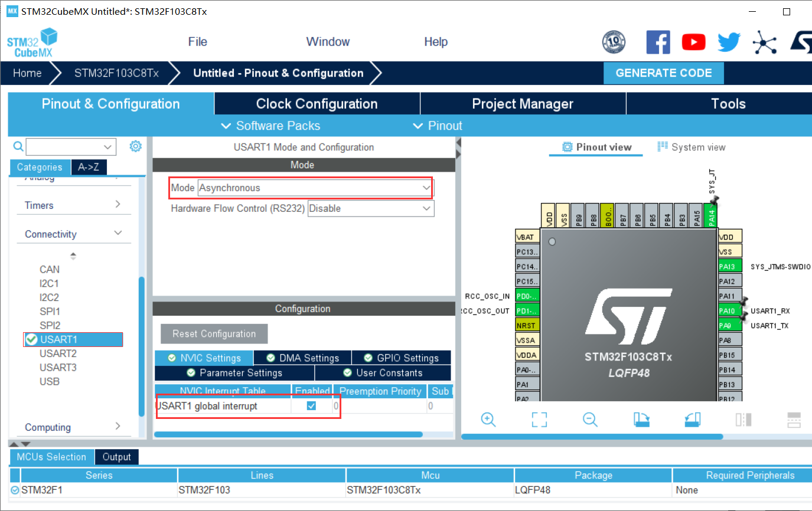Screen dimensions: 812x511
Task: Click the PA14 pin at top of chip
Action: pos(711,216)
